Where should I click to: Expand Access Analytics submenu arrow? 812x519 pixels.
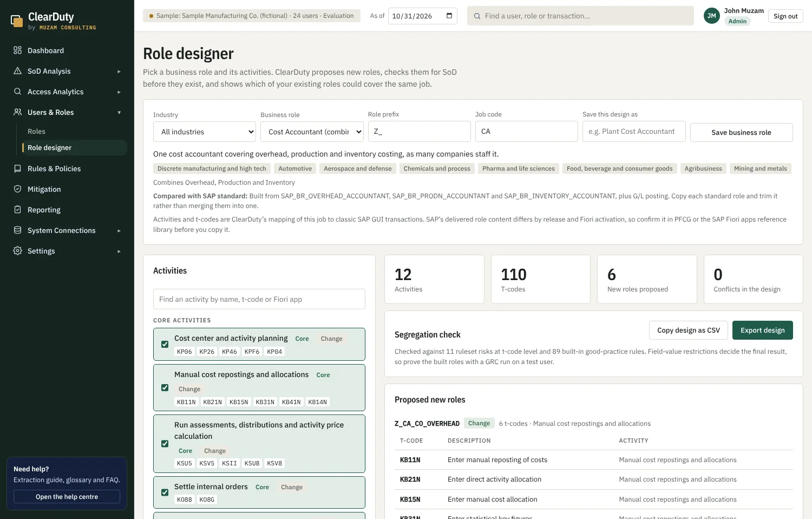click(x=119, y=92)
